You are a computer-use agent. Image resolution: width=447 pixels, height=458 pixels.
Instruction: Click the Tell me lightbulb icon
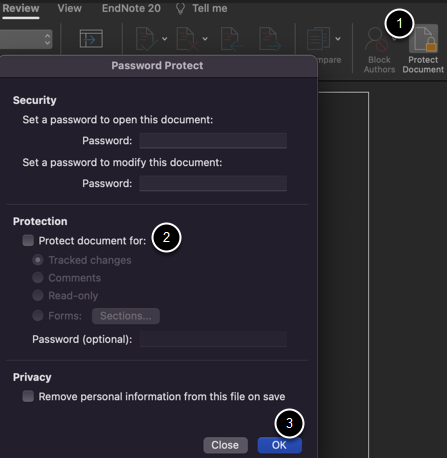pyautogui.click(x=180, y=8)
